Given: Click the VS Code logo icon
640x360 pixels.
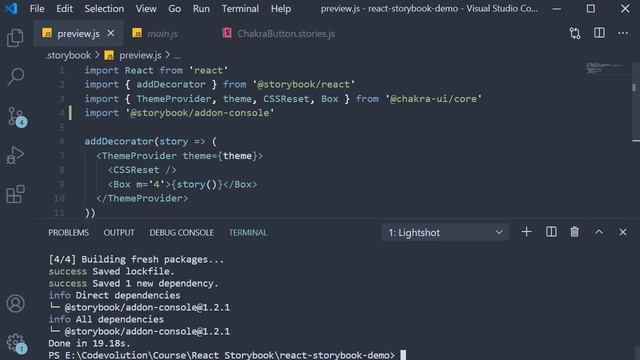Looking at the screenshot, I should click(x=11, y=9).
